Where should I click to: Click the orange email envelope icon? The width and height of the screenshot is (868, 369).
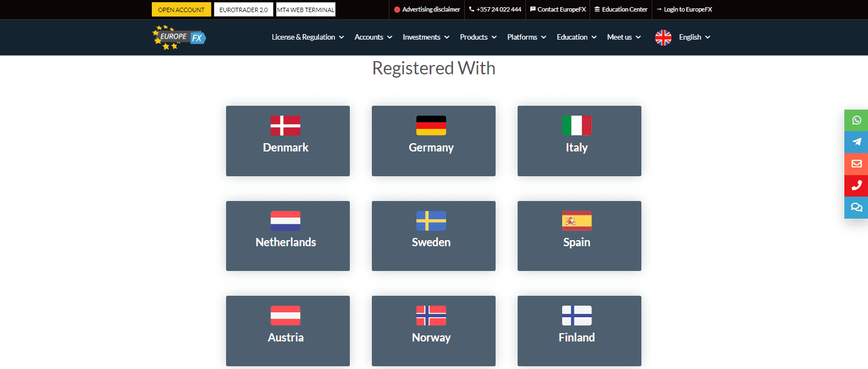[856, 164]
